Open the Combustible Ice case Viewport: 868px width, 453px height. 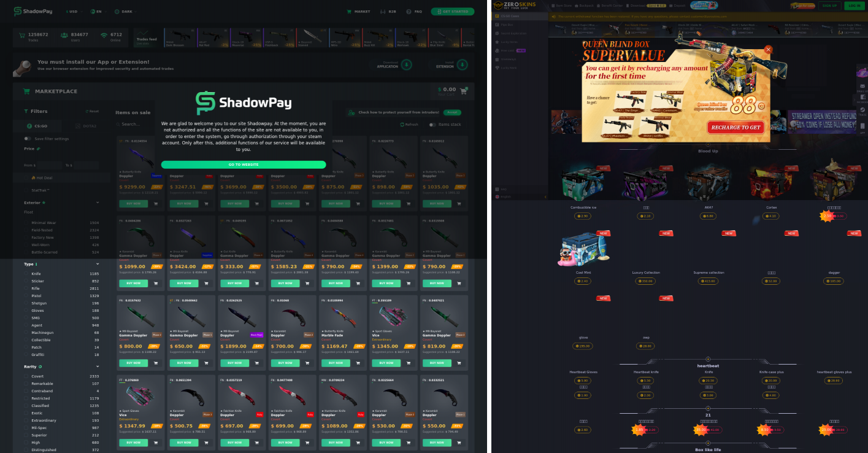(x=583, y=183)
